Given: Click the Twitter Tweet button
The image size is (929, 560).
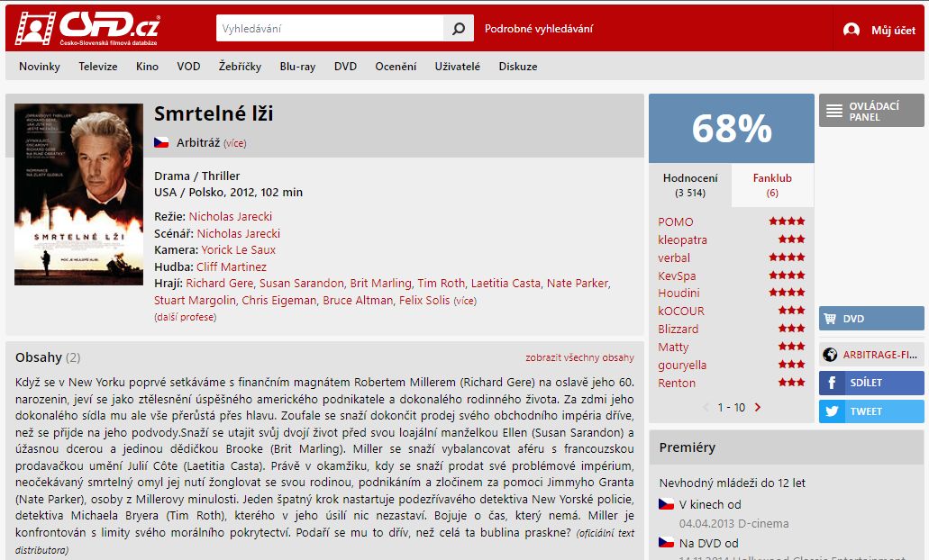Looking at the screenshot, I should pos(871,411).
